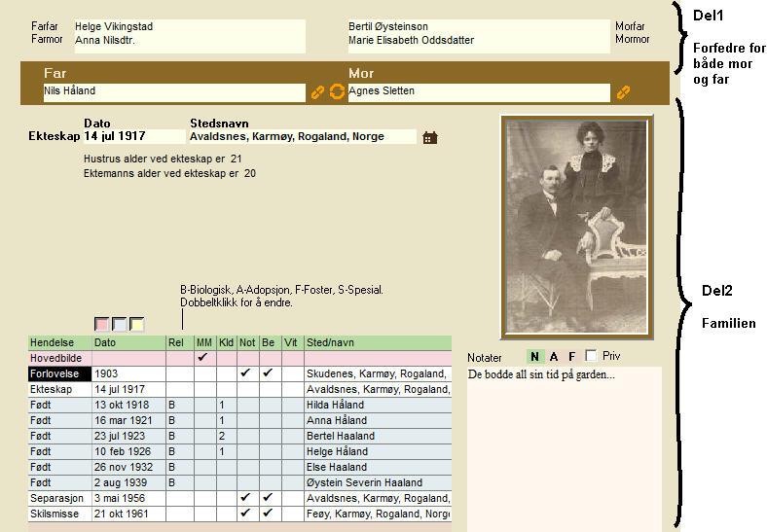
Task: Click the Hendelse column header
Action: point(59,343)
